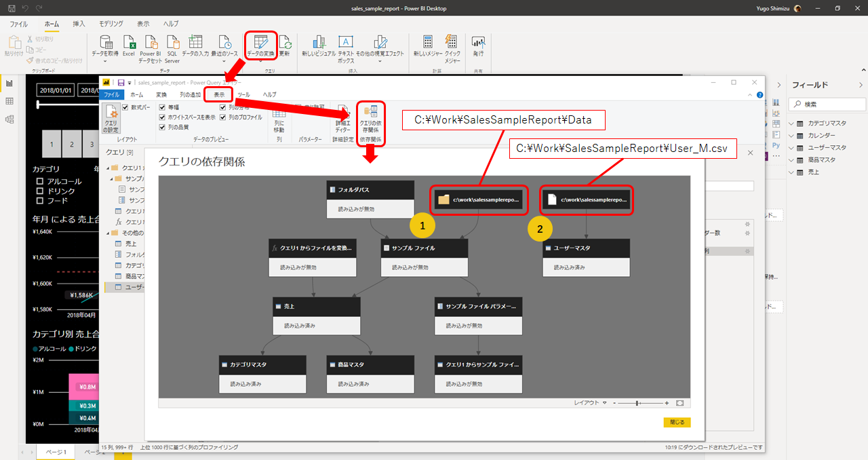Screen dimensions: 868x460
Task: Open the 列の追加 tab in Power Query Editor
Action: pos(190,94)
